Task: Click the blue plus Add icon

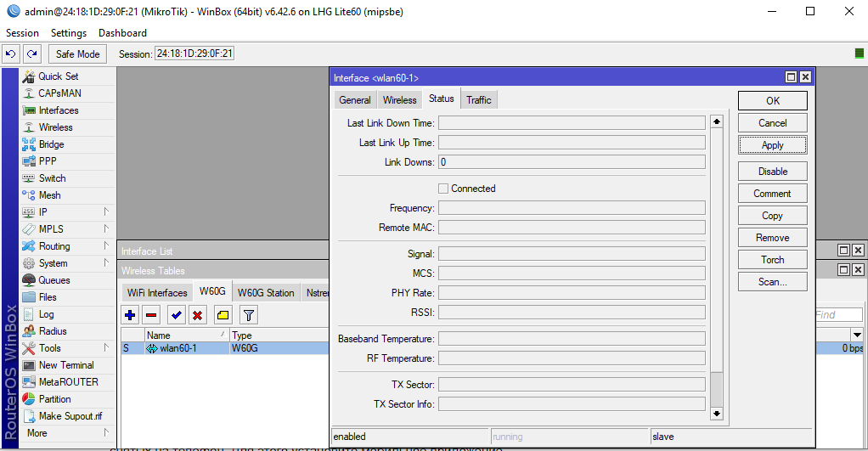Action: pos(130,315)
